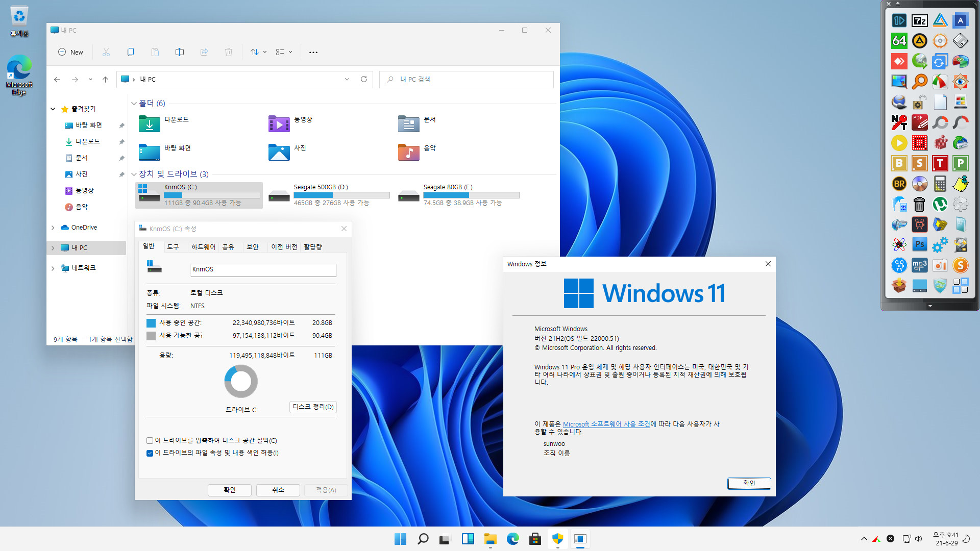This screenshot has width=980, height=551.
Task: Open the mp3 tool icon in launcher
Action: [x=920, y=265]
